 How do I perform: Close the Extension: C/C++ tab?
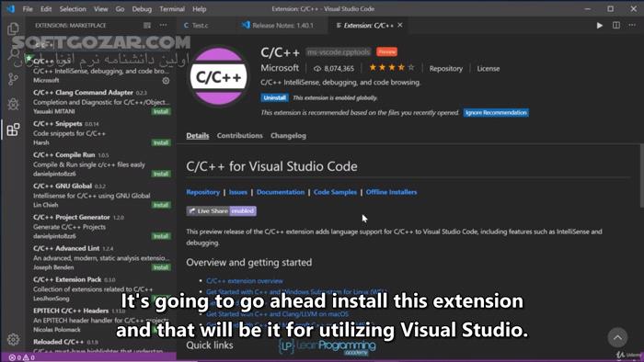coord(400,26)
